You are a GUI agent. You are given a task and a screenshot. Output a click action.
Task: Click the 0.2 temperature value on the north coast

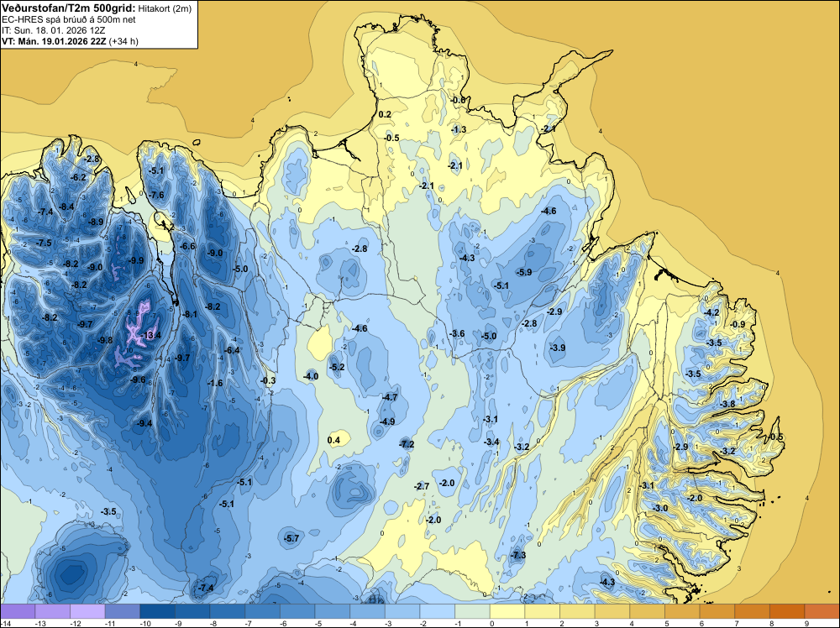coord(385,114)
